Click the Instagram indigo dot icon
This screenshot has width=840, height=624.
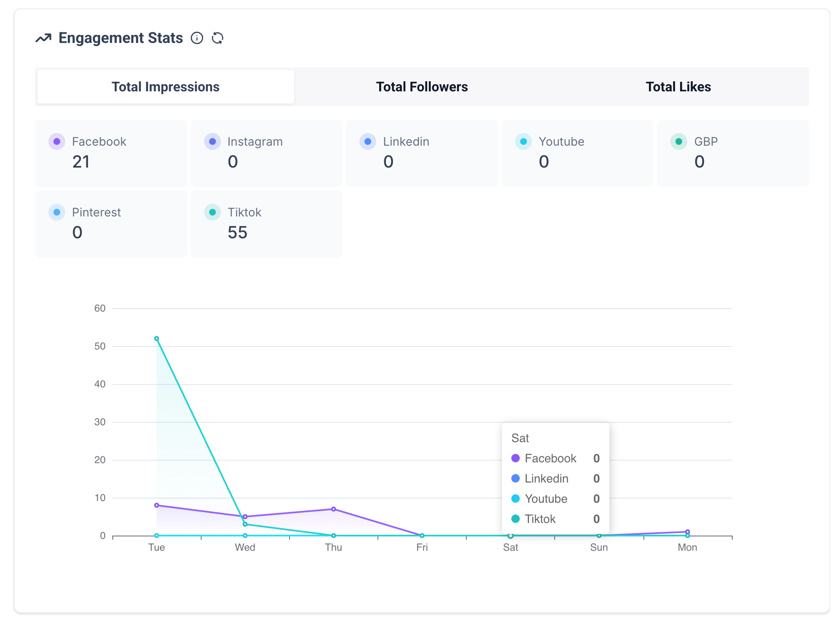tap(213, 141)
